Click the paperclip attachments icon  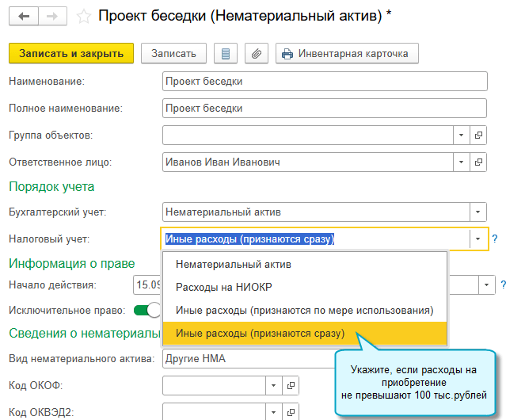coord(255,54)
